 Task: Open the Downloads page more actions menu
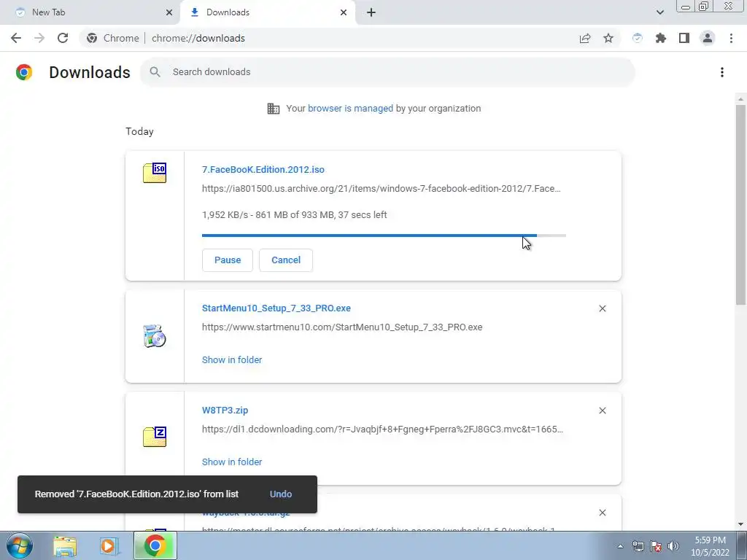722,72
